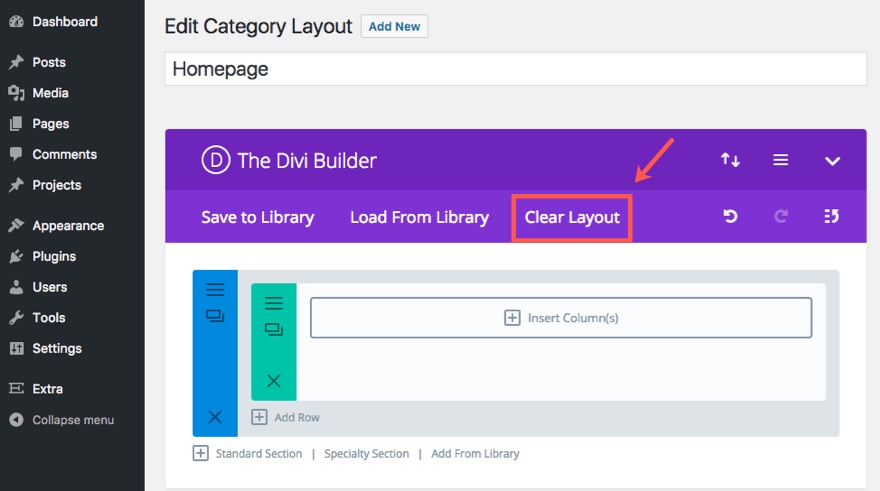Click the redo icon in builder toolbar
Viewport: 880px width, 491px height.
tap(781, 216)
